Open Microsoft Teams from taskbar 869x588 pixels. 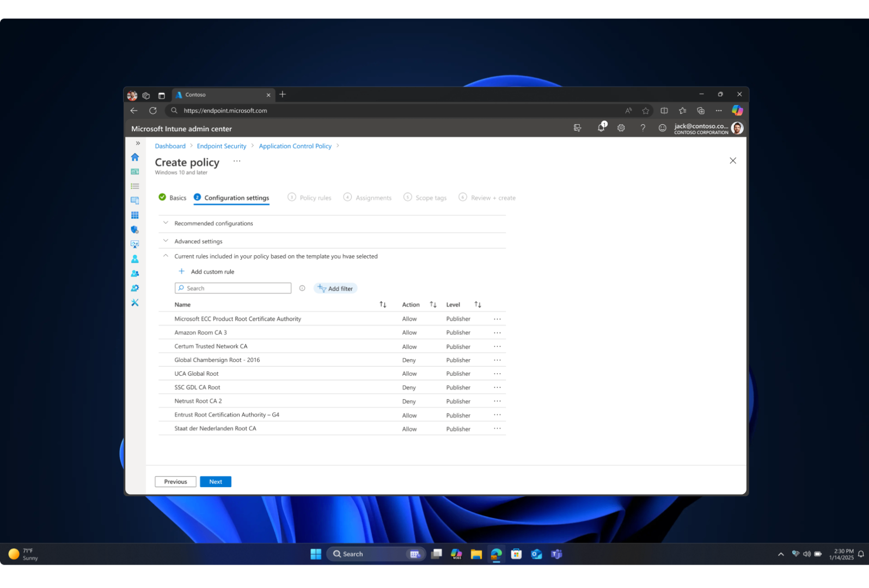click(556, 554)
